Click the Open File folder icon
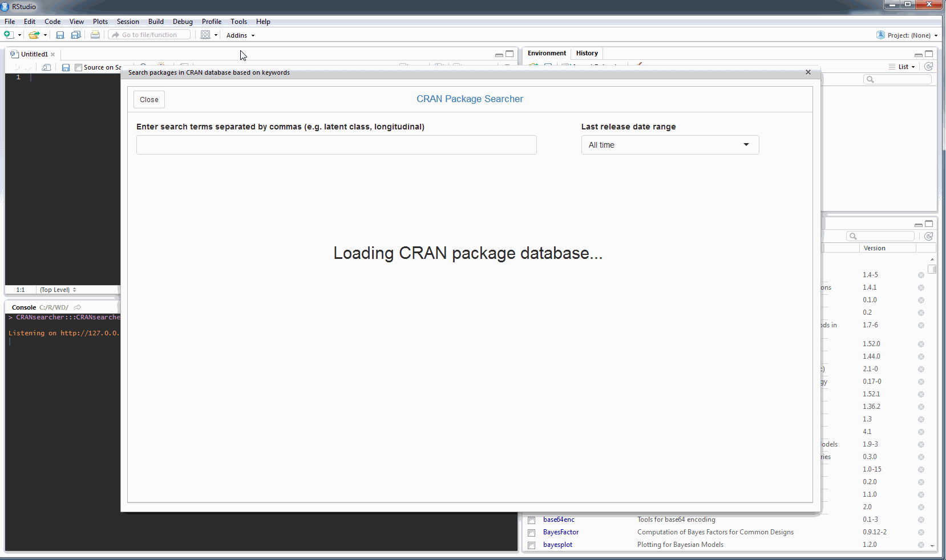The height and width of the screenshot is (560, 946). (34, 35)
